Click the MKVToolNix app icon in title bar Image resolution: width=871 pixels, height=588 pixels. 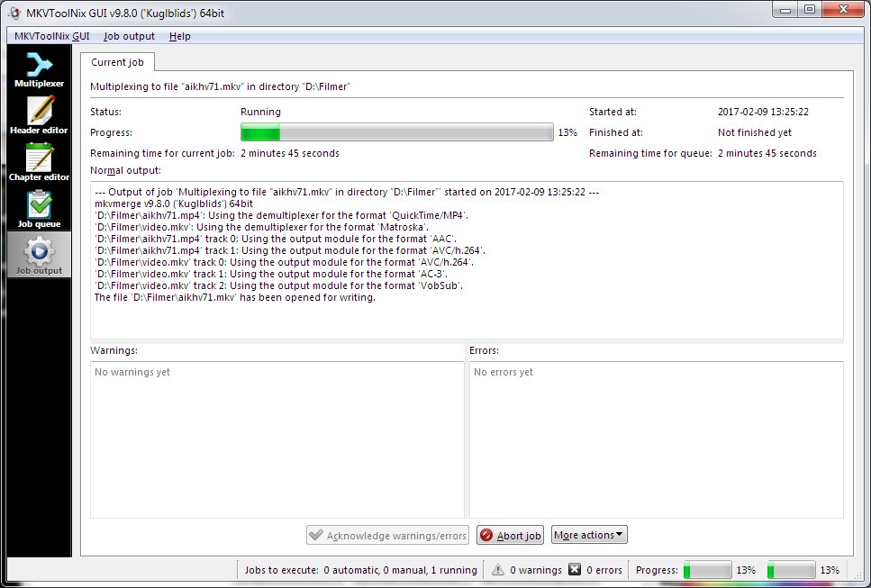pyautogui.click(x=14, y=13)
